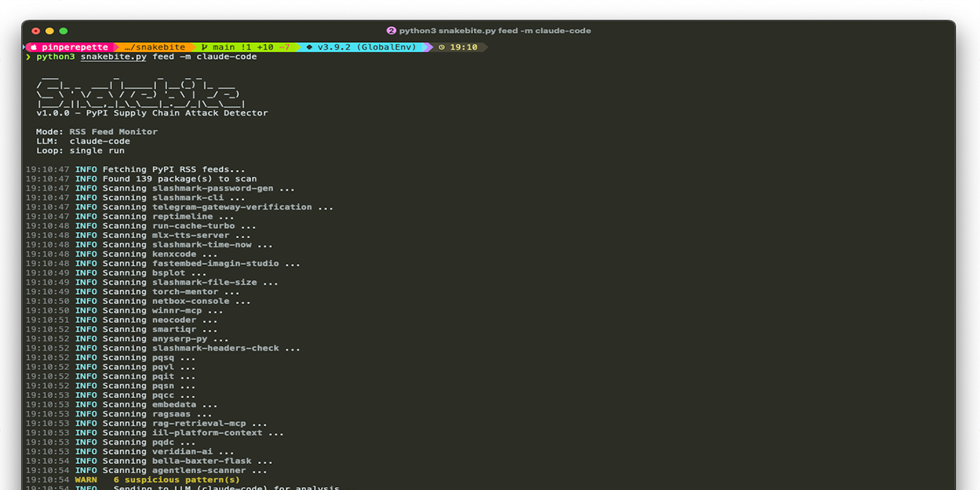
Task: Click the 'Scanning slashmark-cli' log line
Action: 136,198
